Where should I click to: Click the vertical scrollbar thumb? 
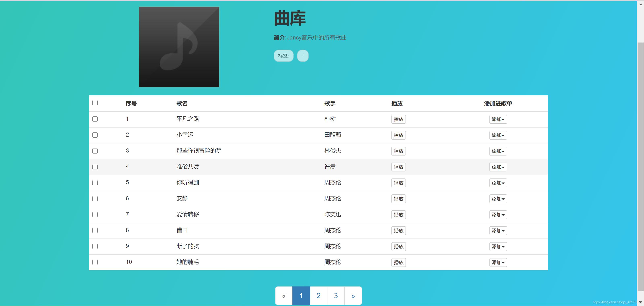point(641,166)
